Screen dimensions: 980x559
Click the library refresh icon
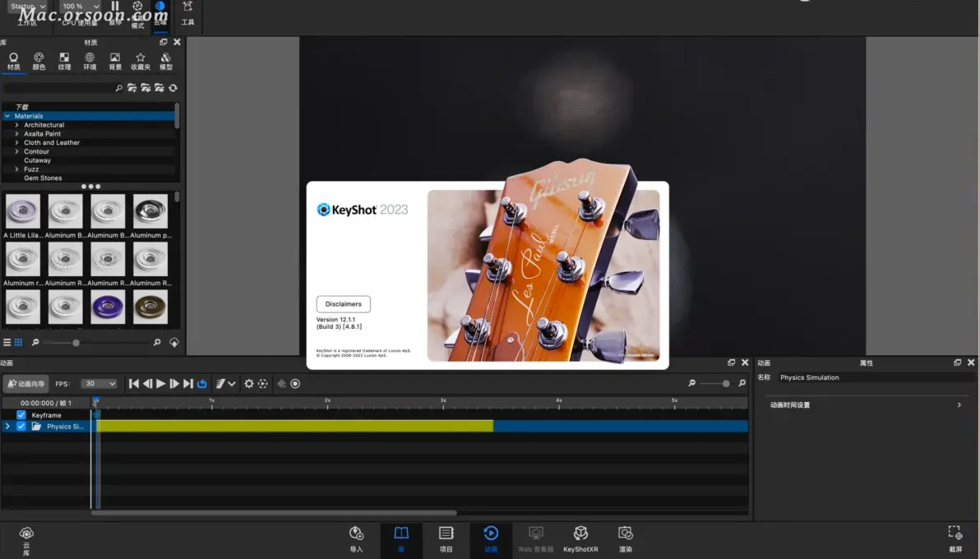(173, 88)
